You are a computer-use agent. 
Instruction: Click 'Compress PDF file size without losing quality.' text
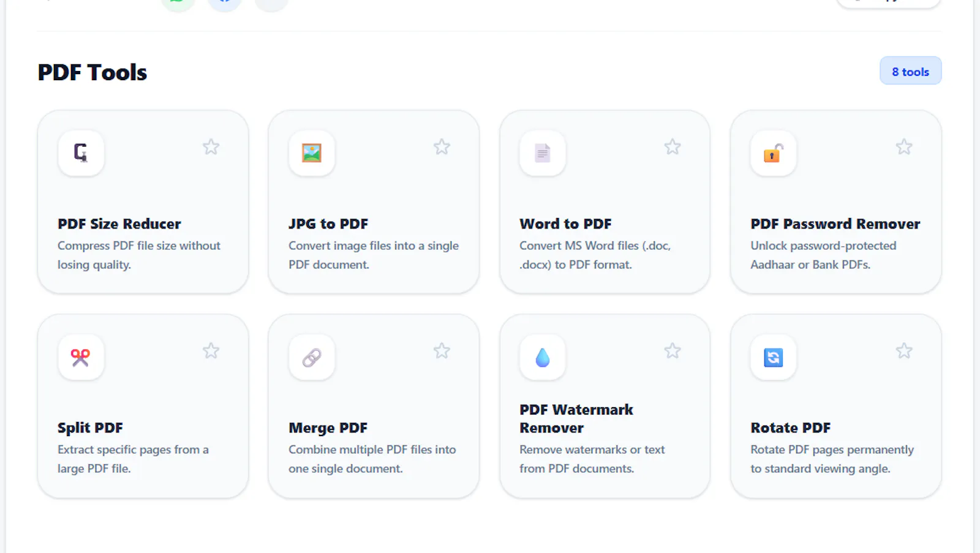tap(139, 255)
